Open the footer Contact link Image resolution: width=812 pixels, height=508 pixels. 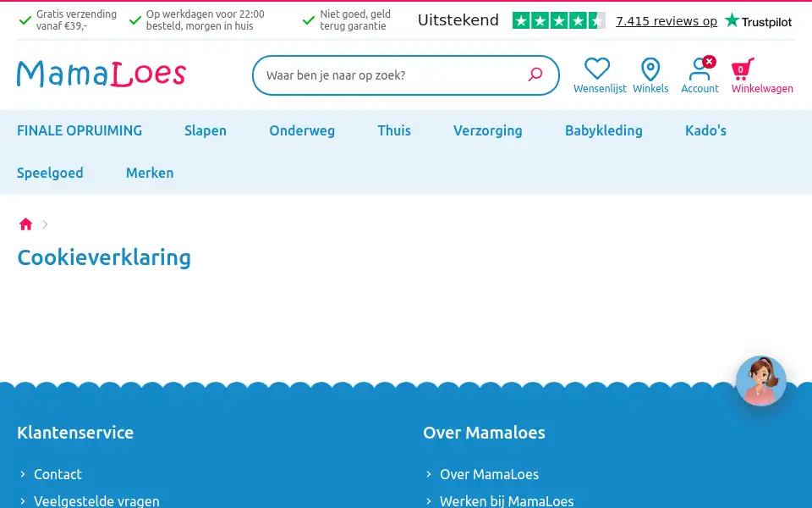coord(58,474)
